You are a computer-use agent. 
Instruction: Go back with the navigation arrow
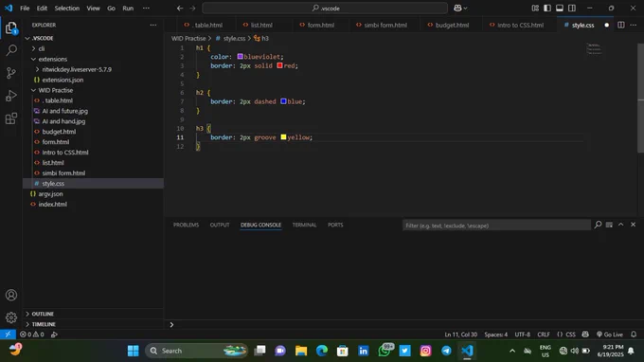[x=180, y=9]
